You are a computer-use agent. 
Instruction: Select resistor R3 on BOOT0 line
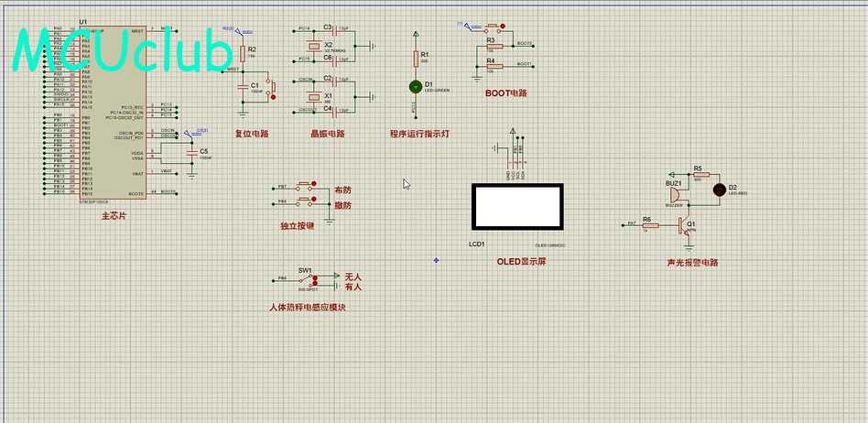click(x=495, y=47)
